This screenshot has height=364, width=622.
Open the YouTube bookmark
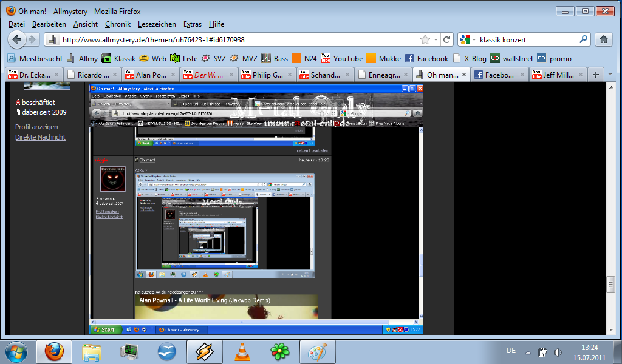point(341,59)
